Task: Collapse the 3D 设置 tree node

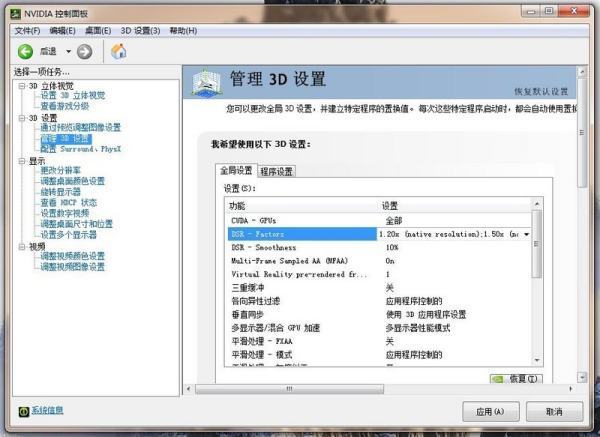Action: [x=22, y=118]
